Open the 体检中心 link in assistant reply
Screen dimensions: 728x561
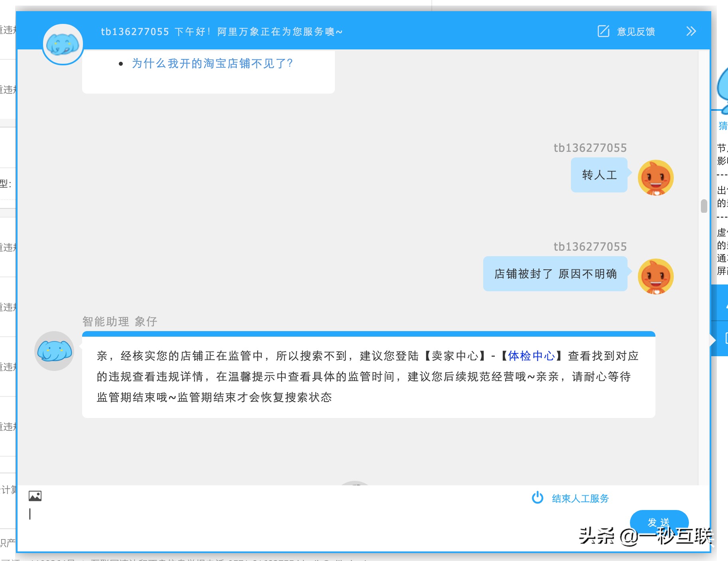tap(531, 356)
